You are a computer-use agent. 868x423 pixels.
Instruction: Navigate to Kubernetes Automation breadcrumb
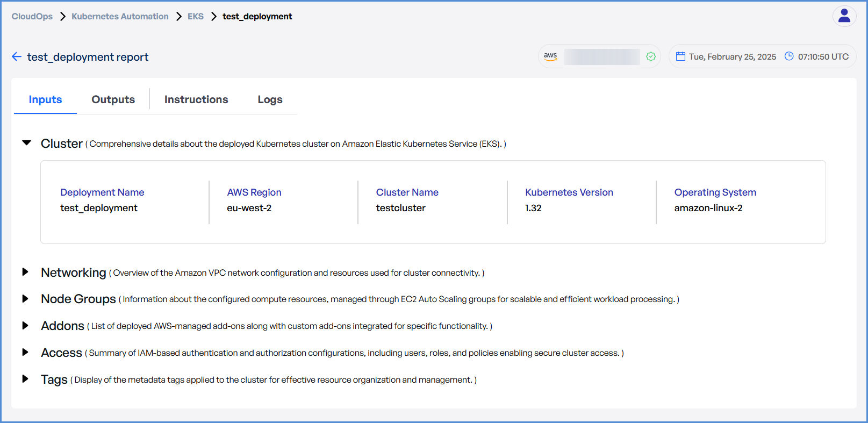(120, 17)
